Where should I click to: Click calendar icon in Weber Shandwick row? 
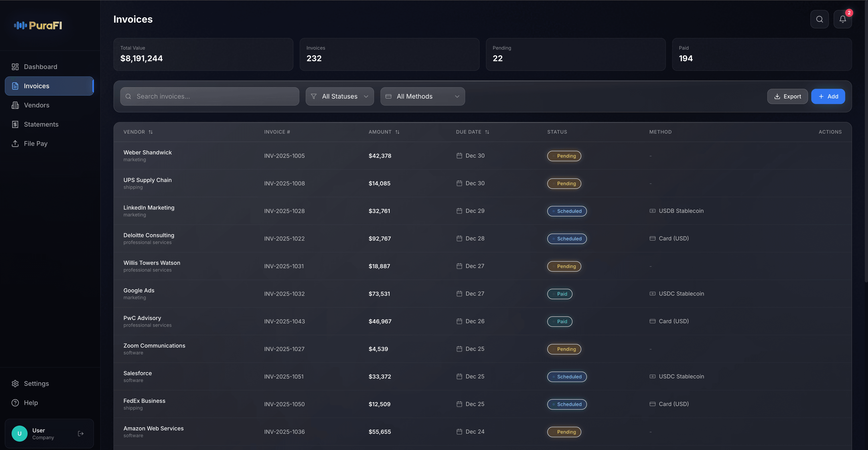(459, 155)
